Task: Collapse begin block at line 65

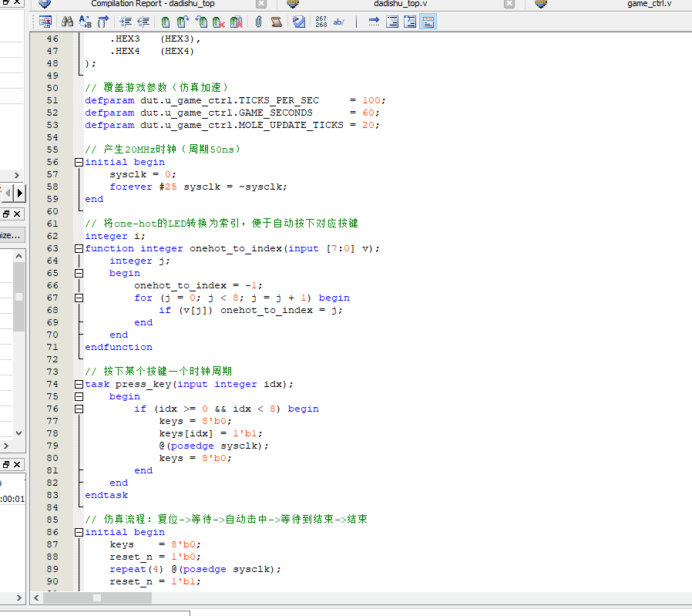Action: [79, 274]
